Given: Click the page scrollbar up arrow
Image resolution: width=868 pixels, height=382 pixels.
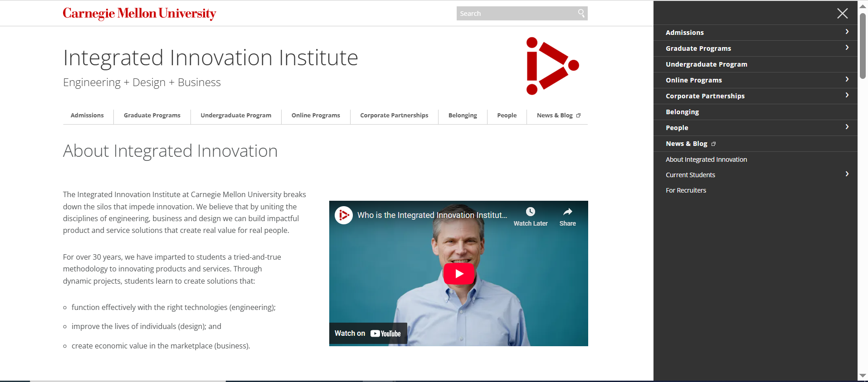Looking at the screenshot, I should pyautogui.click(x=863, y=6).
